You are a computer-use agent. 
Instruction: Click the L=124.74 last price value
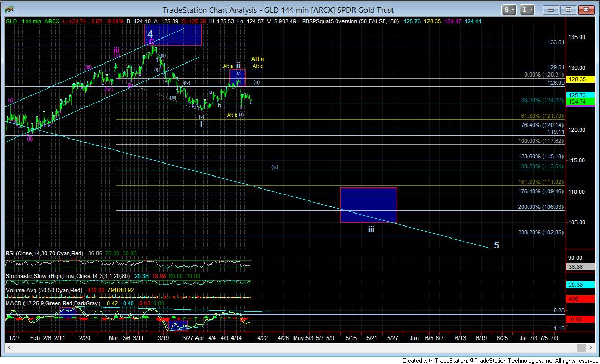(x=74, y=22)
